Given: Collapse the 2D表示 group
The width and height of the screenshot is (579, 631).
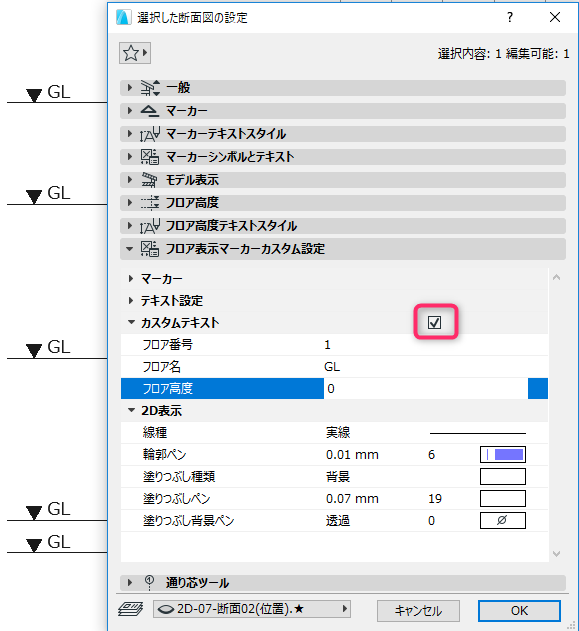Looking at the screenshot, I should click(x=131, y=410).
